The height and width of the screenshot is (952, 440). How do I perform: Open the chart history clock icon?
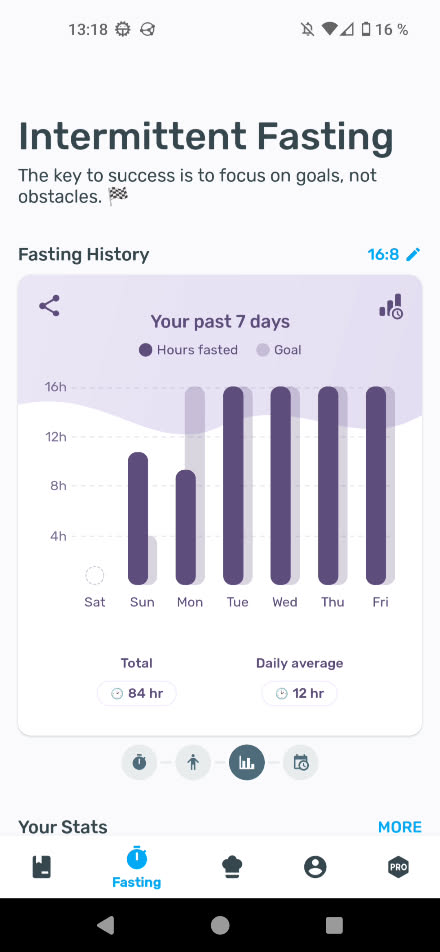(x=391, y=307)
